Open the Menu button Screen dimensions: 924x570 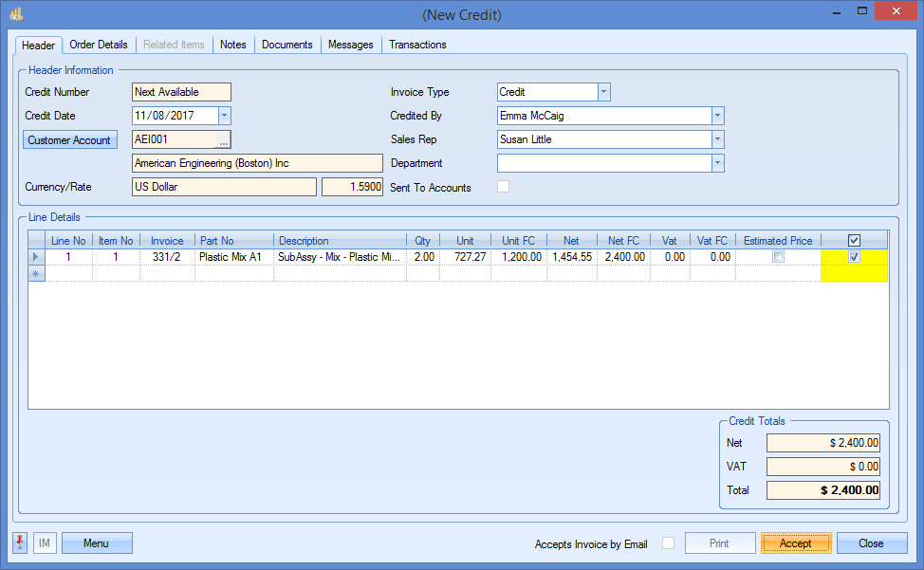[96, 543]
